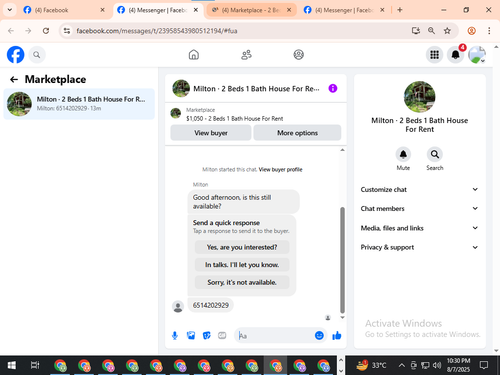Record a voice clip microphone icon
The height and width of the screenshot is (375, 500).
pos(175,335)
